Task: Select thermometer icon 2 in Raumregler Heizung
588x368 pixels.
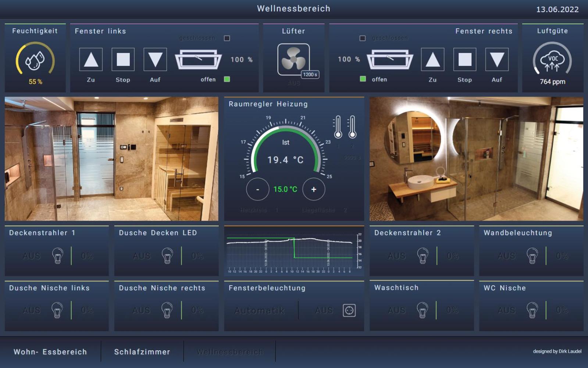Action: pyautogui.click(x=352, y=127)
